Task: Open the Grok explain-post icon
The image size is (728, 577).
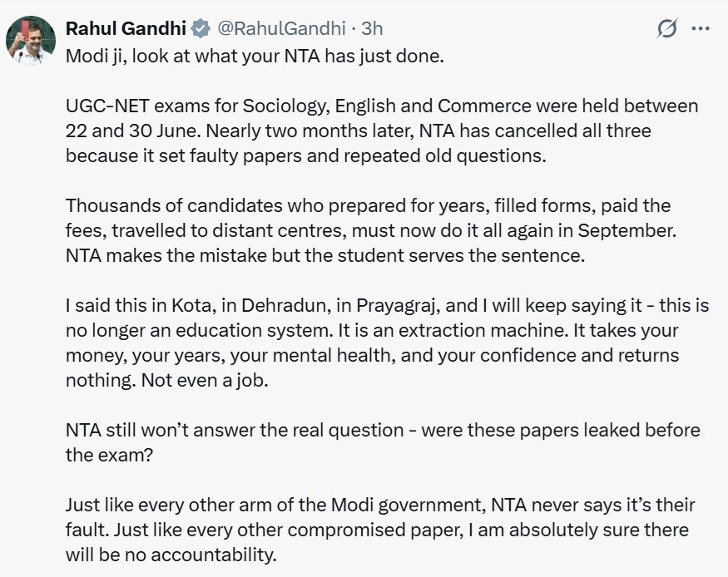Action: tap(667, 29)
